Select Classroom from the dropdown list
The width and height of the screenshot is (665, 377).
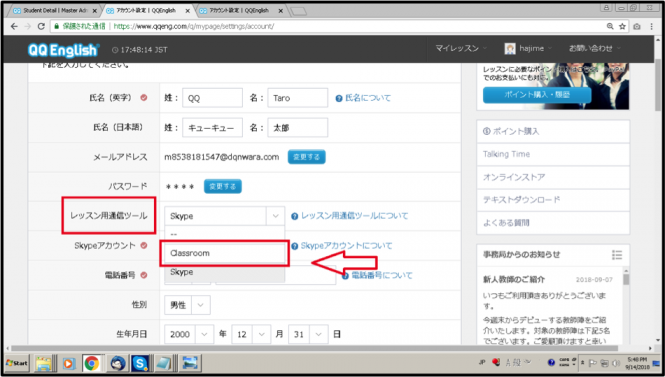tap(224, 253)
